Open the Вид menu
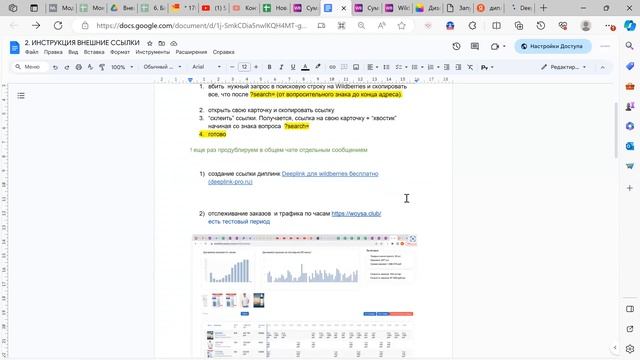640x360 pixels. [73, 52]
